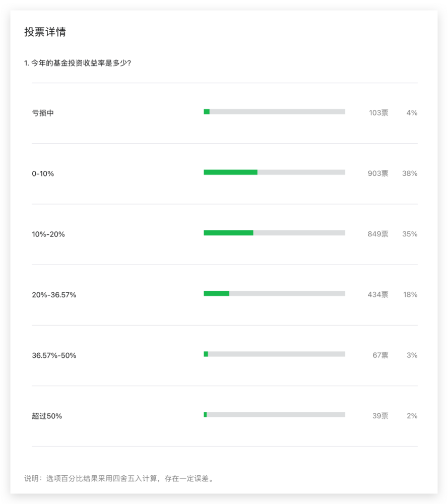Click the 超过50% option label

(x=47, y=416)
